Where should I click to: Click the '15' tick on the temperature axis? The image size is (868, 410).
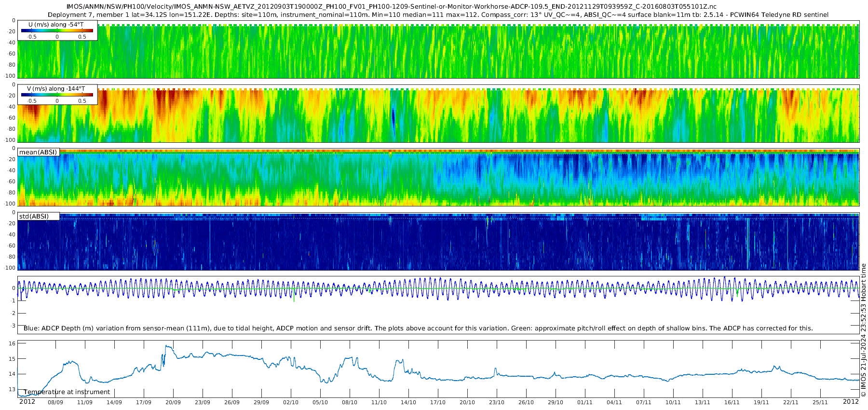[x=13, y=359]
